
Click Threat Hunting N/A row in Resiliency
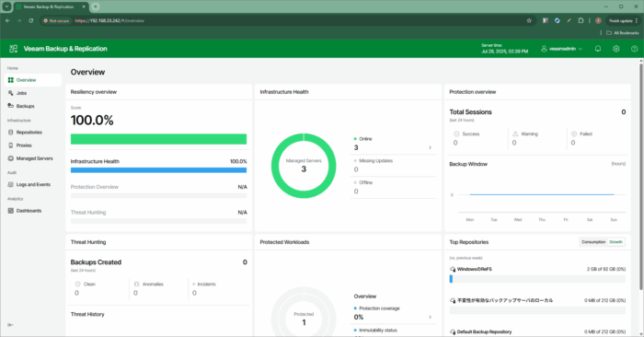[x=158, y=217]
